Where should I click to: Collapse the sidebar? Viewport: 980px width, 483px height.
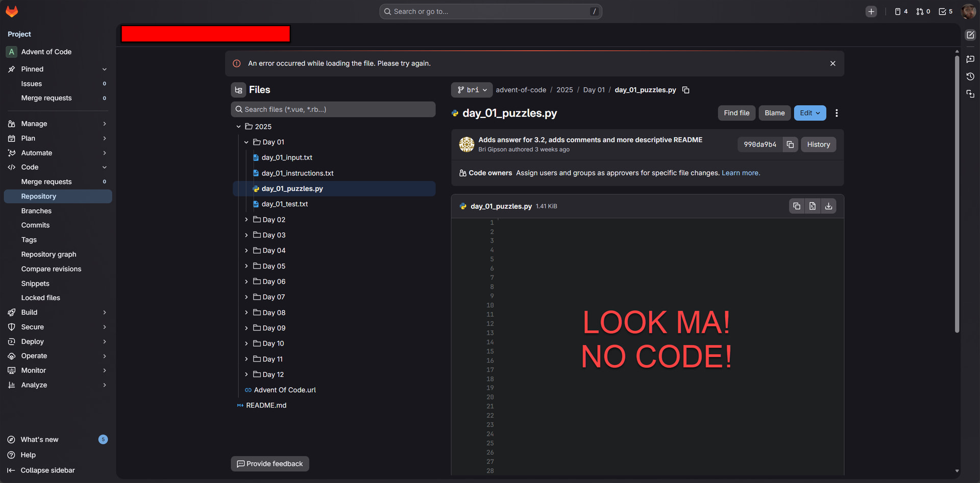(57, 470)
